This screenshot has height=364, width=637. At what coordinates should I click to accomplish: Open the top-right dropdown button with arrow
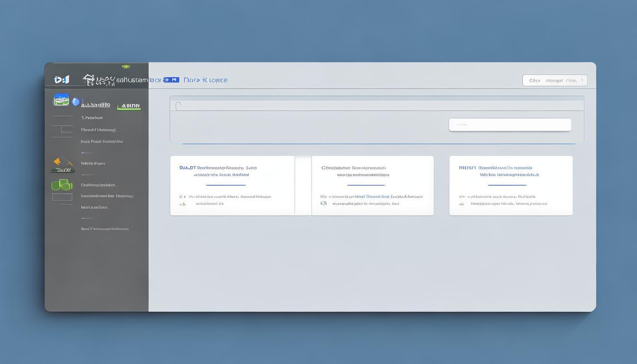pyautogui.click(x=555, y=81)
